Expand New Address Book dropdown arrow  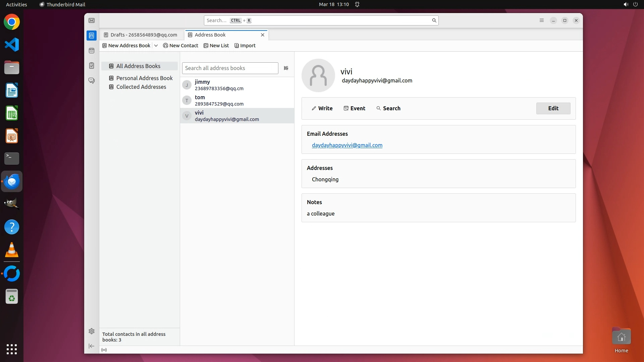[156, 46]
